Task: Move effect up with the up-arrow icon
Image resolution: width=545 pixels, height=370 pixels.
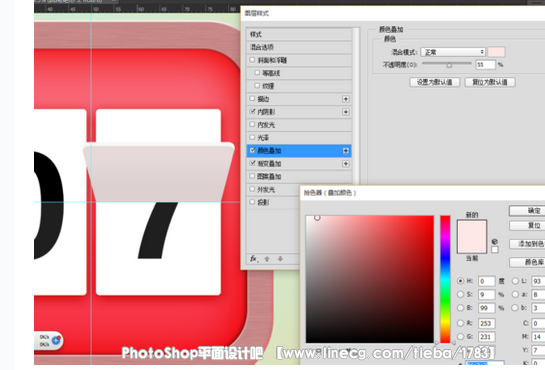Action: [x=267, y=259]
